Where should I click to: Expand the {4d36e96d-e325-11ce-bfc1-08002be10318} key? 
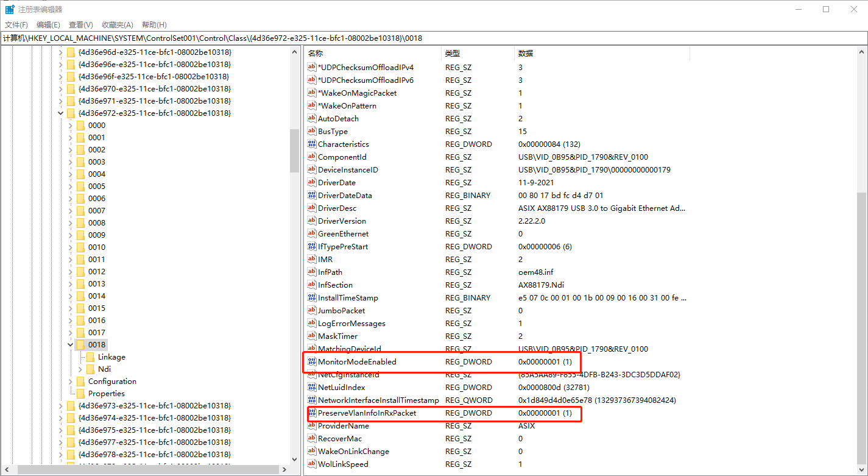coord(60,52)
